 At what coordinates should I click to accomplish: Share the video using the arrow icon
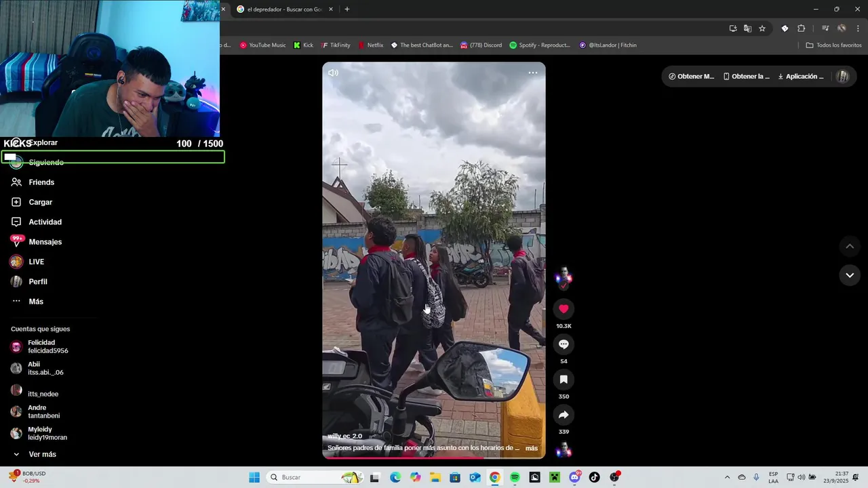click(564, 415)
